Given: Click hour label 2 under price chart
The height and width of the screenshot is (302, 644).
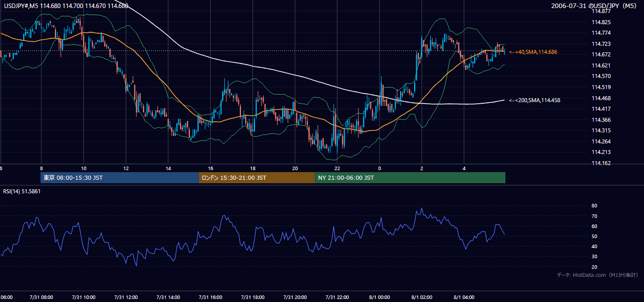Looking at the screenshot, I should point(422,168).
